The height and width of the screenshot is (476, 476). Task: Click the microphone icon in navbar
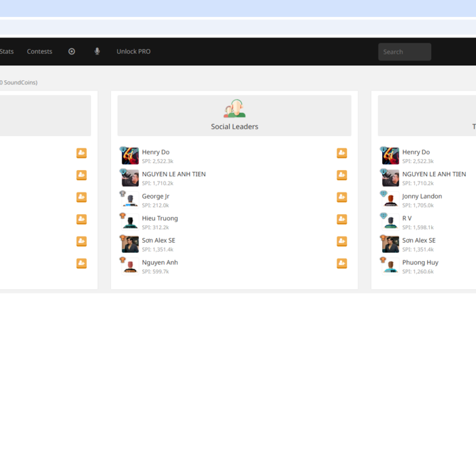tap(97, 52)
